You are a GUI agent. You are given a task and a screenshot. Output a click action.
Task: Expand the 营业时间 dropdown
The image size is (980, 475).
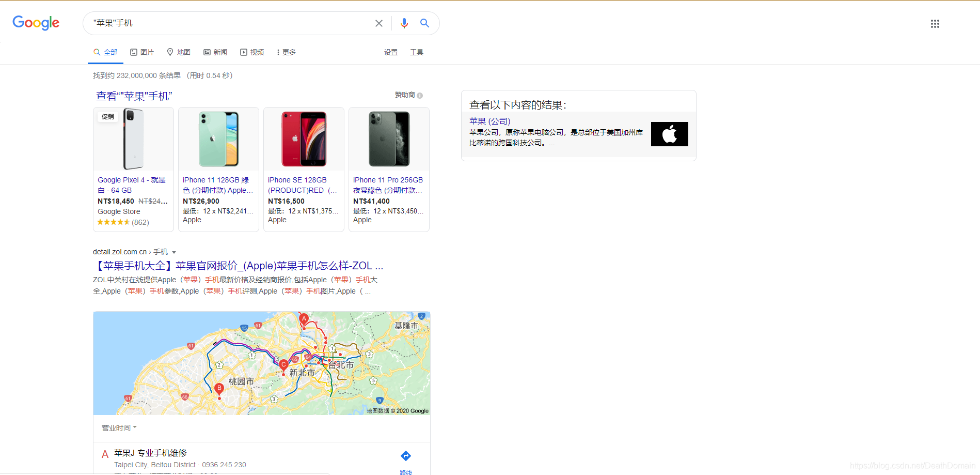click(119, 428)
